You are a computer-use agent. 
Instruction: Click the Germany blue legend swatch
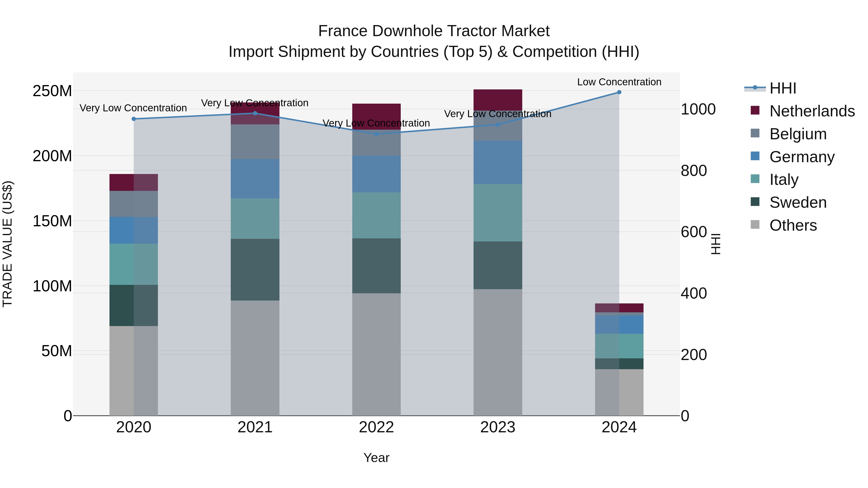coord(755,156)
